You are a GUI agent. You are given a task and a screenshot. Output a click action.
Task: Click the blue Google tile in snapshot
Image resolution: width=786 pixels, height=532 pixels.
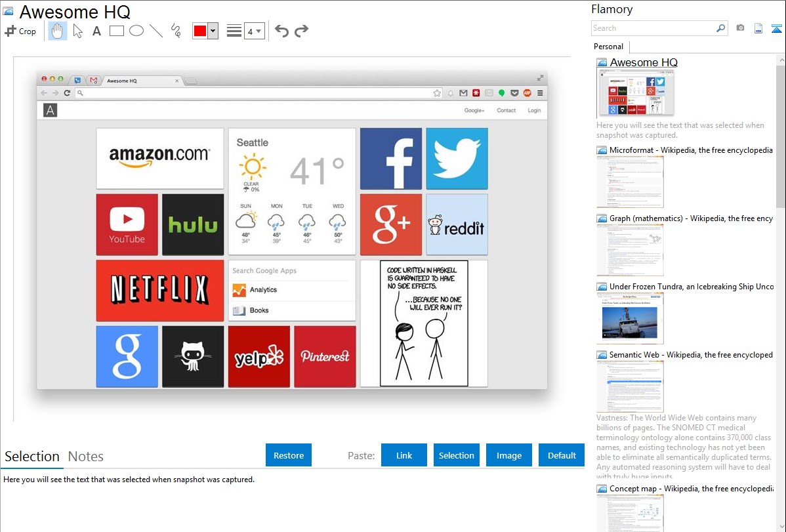127,356
